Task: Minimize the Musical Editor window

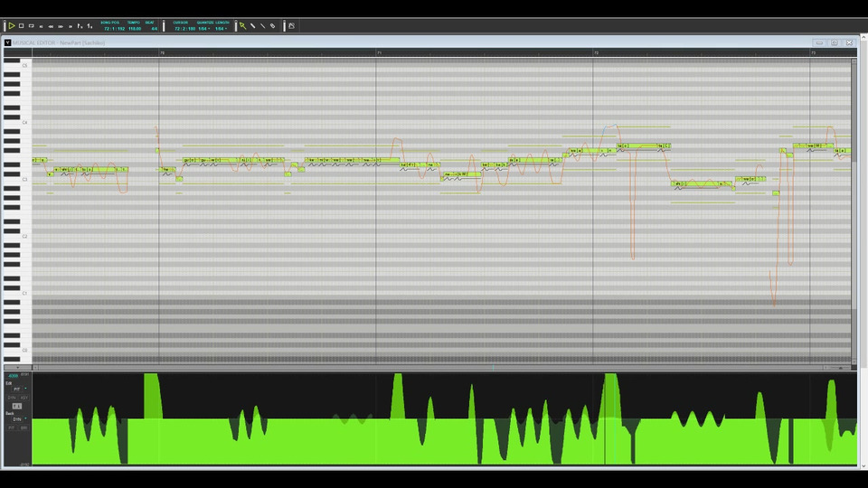Action: [x=819, y=42]
